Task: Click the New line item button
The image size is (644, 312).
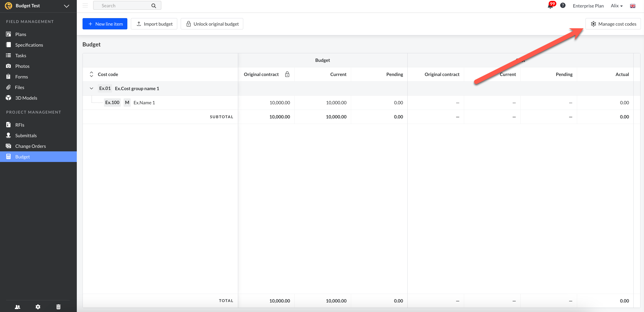Action: pyautogui.click(x=105, y=24)
